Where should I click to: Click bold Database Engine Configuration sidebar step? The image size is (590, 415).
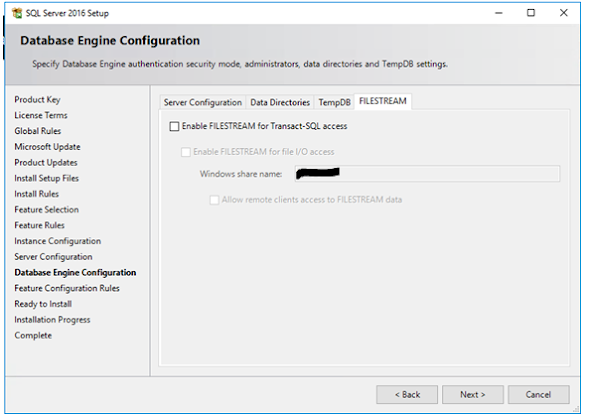75,273
